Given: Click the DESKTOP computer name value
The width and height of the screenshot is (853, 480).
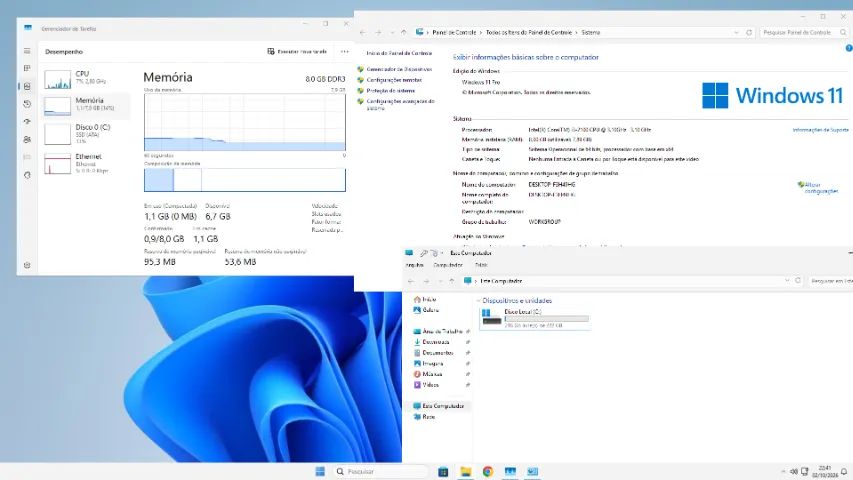Looking at the screenshot, I should [x=552, y=184].
